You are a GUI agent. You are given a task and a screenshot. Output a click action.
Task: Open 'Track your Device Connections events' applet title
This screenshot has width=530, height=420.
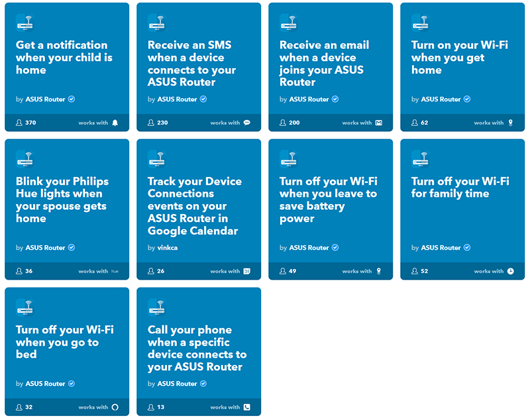pos(195,206)
